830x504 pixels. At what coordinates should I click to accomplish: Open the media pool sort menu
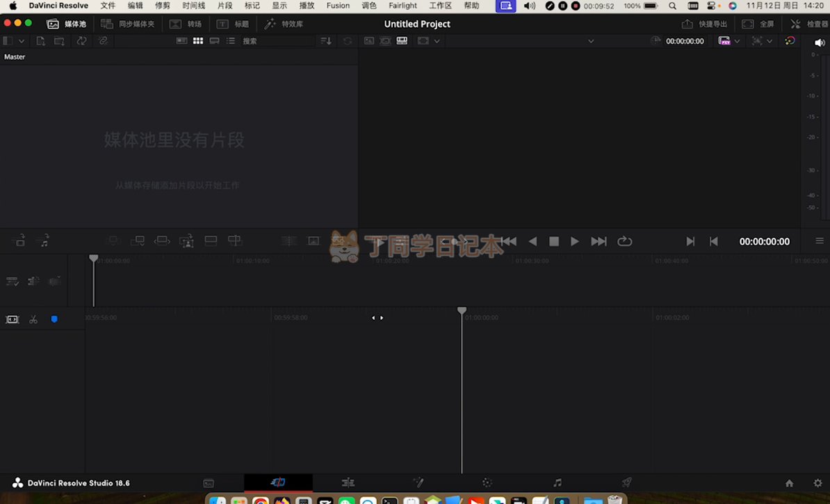[326, 41]
